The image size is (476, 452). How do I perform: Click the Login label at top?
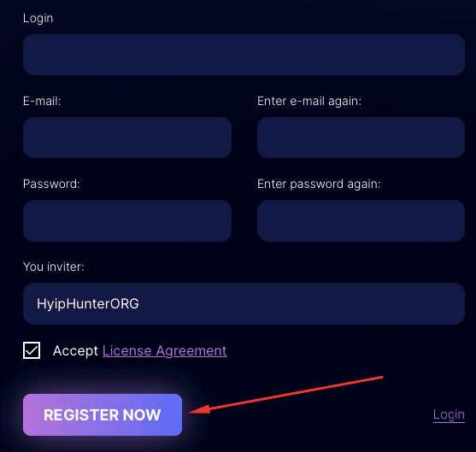(38, 19)
